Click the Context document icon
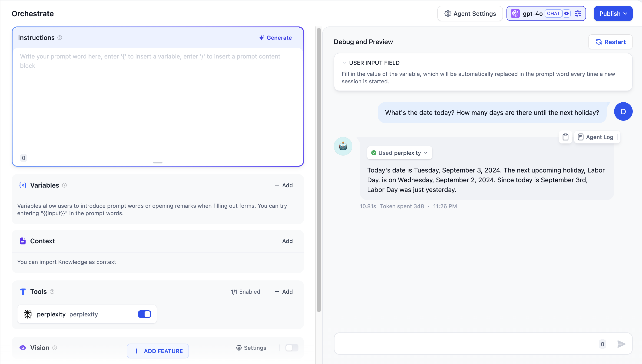Viewport: 642px width, 364px height. point(23,241)
